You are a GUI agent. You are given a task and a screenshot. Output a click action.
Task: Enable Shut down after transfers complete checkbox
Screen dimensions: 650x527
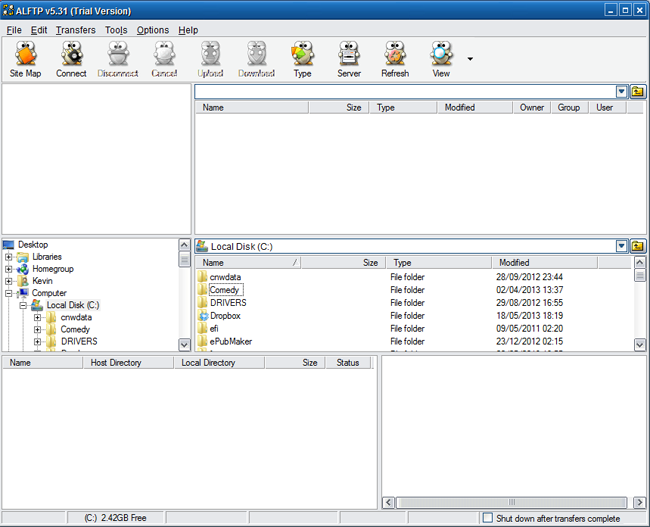pos(488,518)
